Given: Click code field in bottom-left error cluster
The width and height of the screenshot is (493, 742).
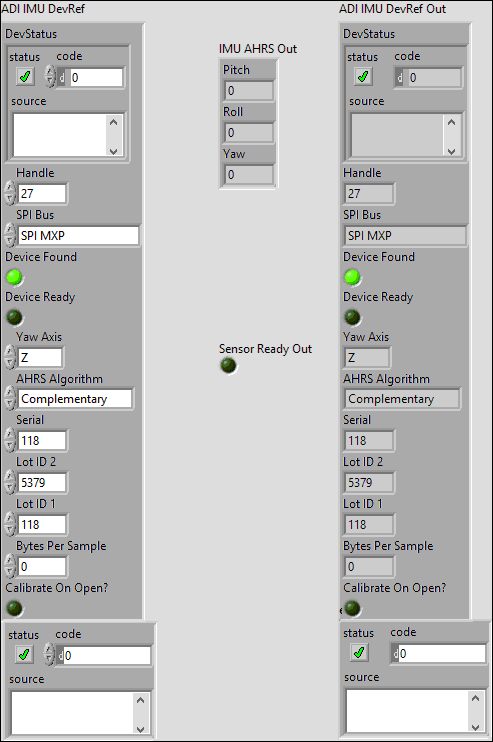Looking at the screenshot, I should 107,655.
